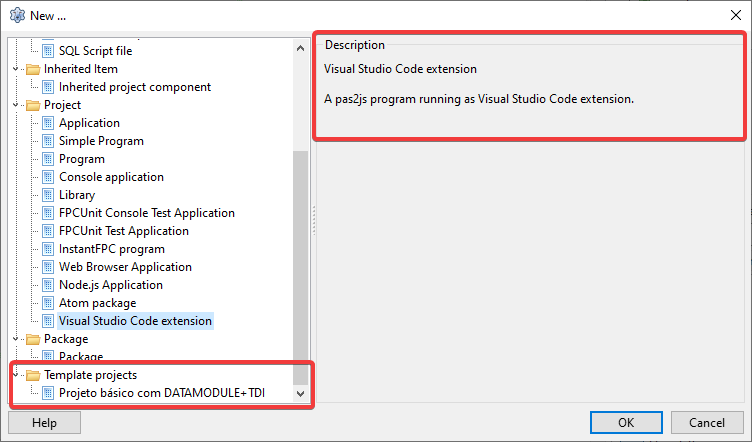752x442 pixels.
Task: Click the Console application file icon
Action: point(47,177)
